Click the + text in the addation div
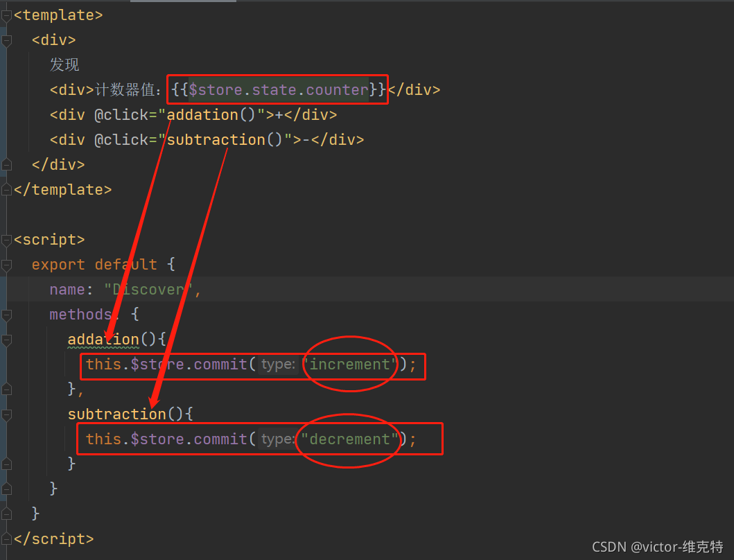Viewport: 734px width, 560px height. coord(279,115)
